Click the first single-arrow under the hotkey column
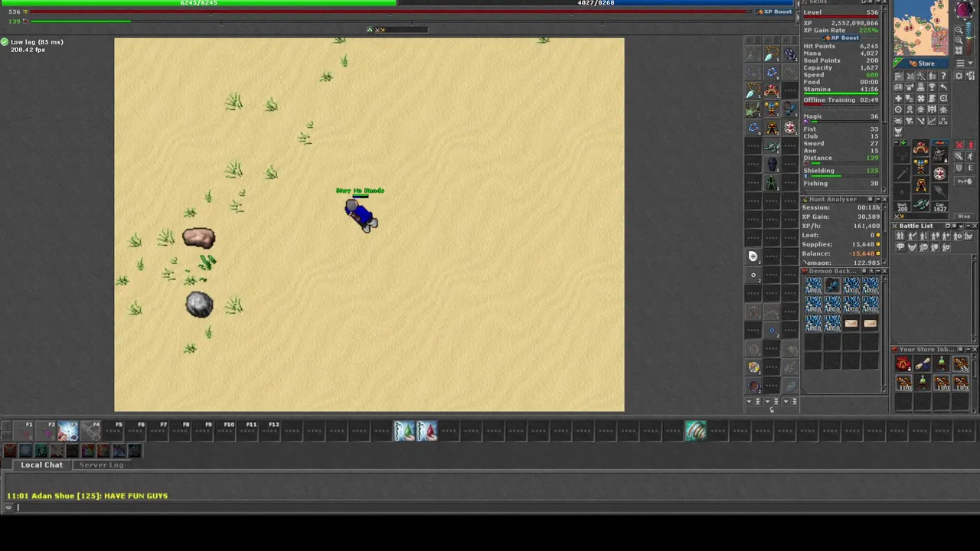 (749, 401)
